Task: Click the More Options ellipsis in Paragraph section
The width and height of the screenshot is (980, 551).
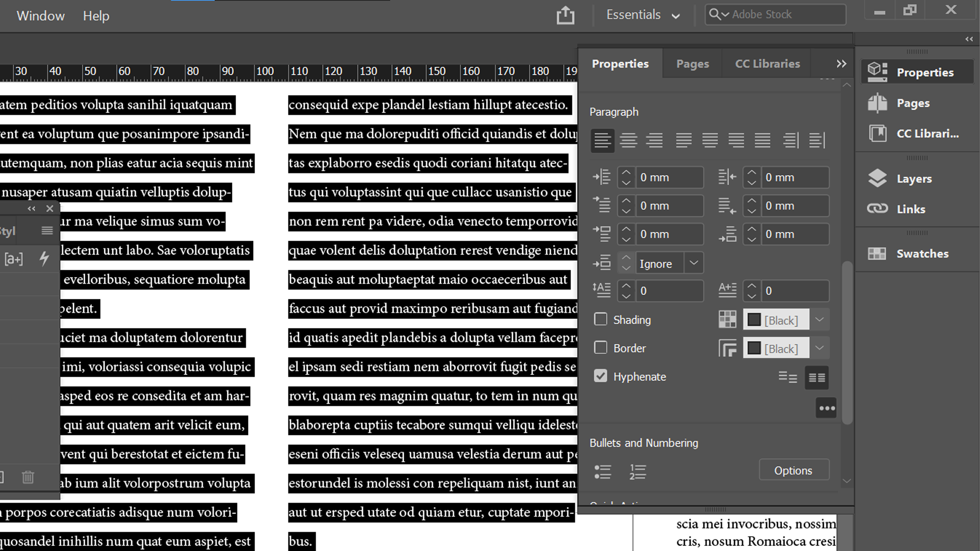Action: (826, 408)
